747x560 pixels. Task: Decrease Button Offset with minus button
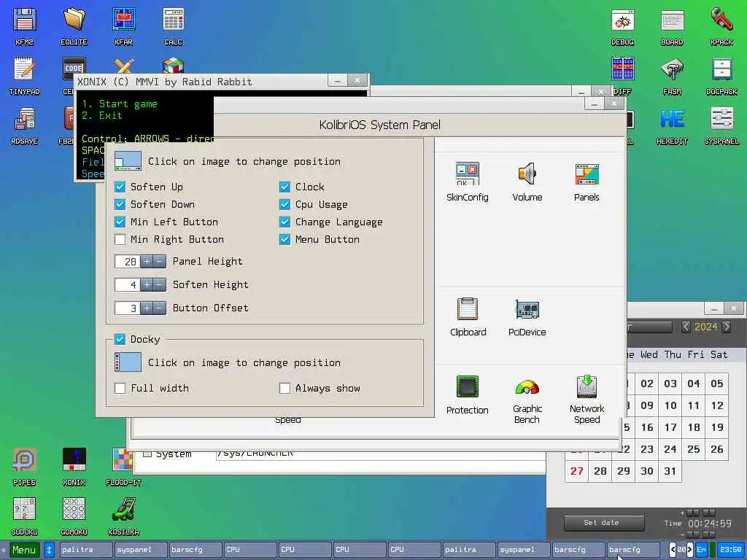160,308
